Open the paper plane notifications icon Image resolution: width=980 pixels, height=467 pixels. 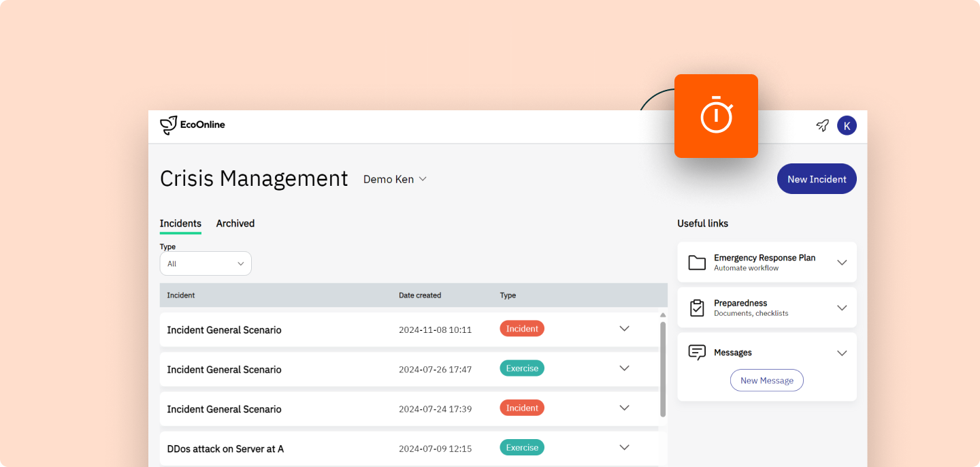click(822, 125)
